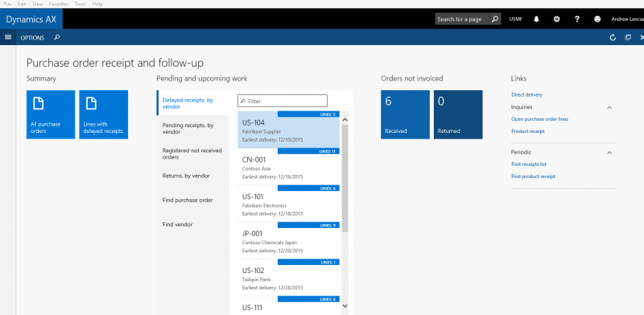644x315 pixels.
Task: Select Delayed receipts, by vendor tab
Action: (x=193, y=103)
